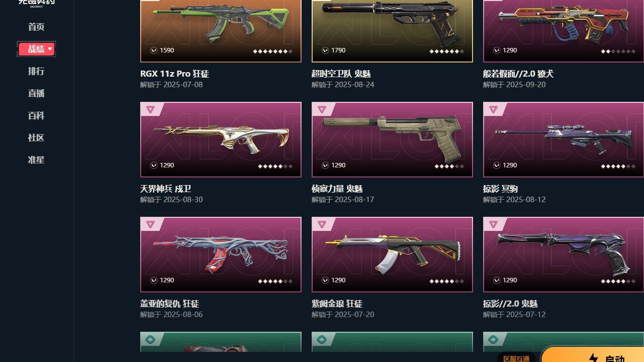Open the 准星 crosshair section
The width and height of the screenshot is (644, 362).
pyautogui.click(x=36, y=160)
